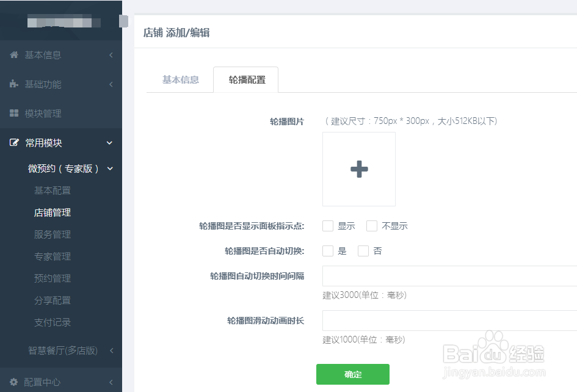Expand the 基础功能 sidebar chevron
577x392 pixels.
[x=111, y=84]
